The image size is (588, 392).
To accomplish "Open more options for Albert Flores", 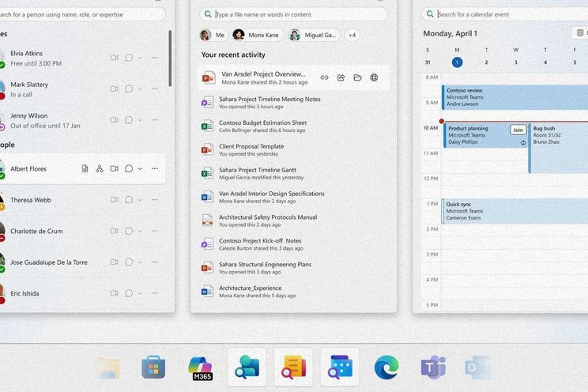I will [154, 169].
